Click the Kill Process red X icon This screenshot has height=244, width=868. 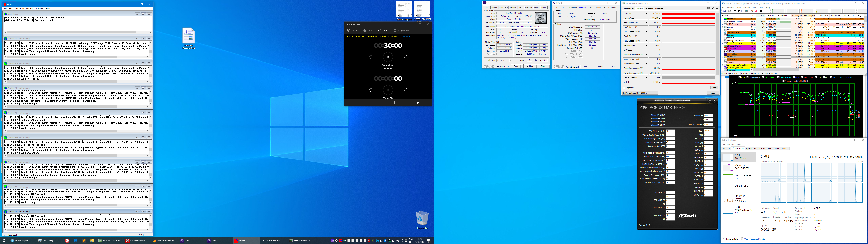point(756,11)
